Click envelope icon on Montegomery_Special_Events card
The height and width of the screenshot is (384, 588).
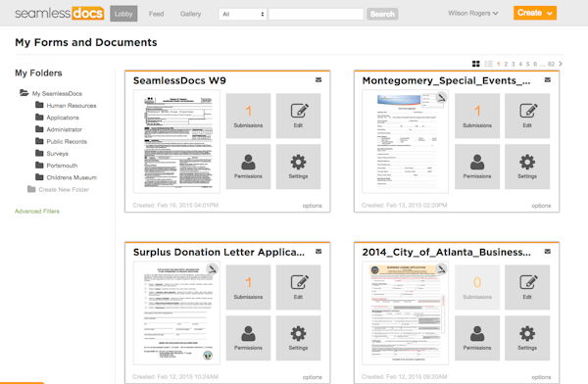pyautogui.click(x=548, y=80)
